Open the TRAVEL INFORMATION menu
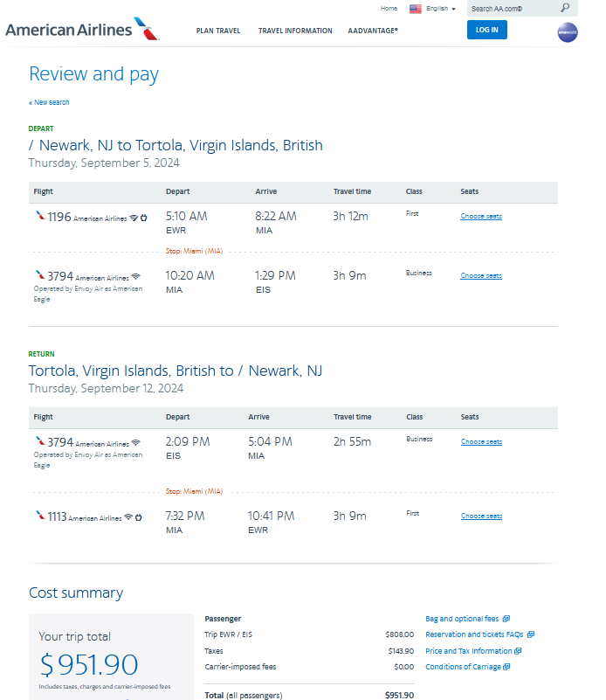Image resolution: width=606 pixels, height=700 pixels. pyautogui.click(x=294, y=31)
